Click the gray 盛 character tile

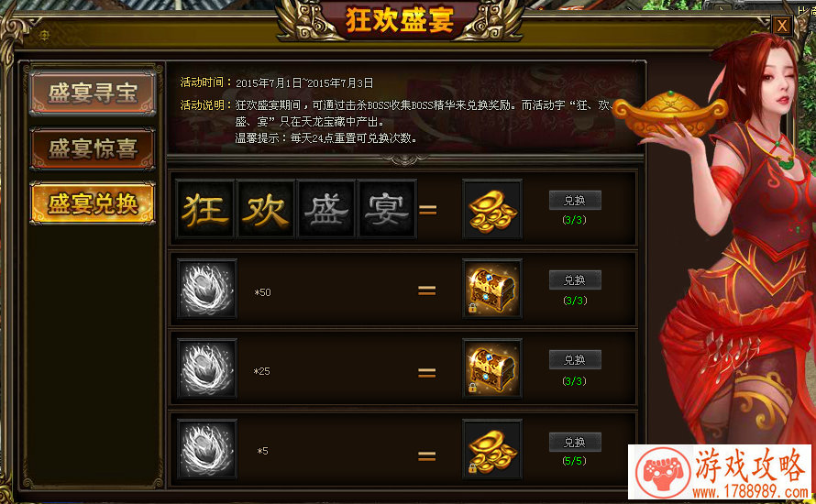pos(326,209)
